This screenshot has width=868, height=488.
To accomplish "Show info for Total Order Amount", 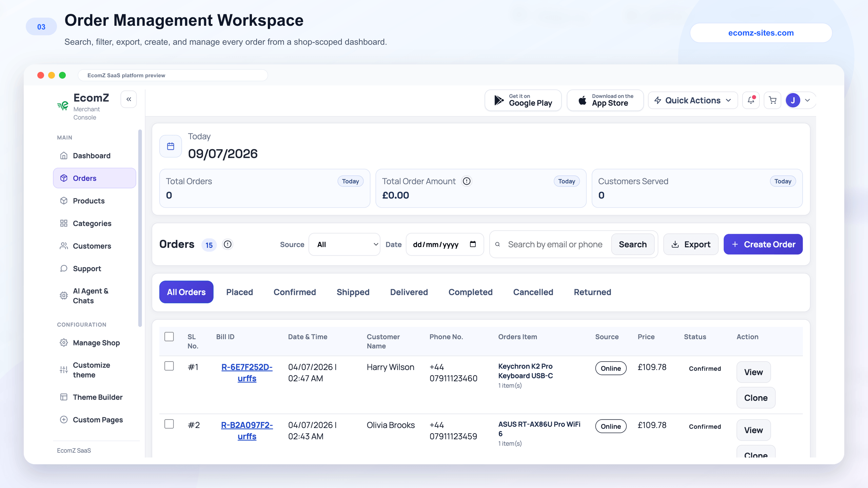I will tap(467, 181).
